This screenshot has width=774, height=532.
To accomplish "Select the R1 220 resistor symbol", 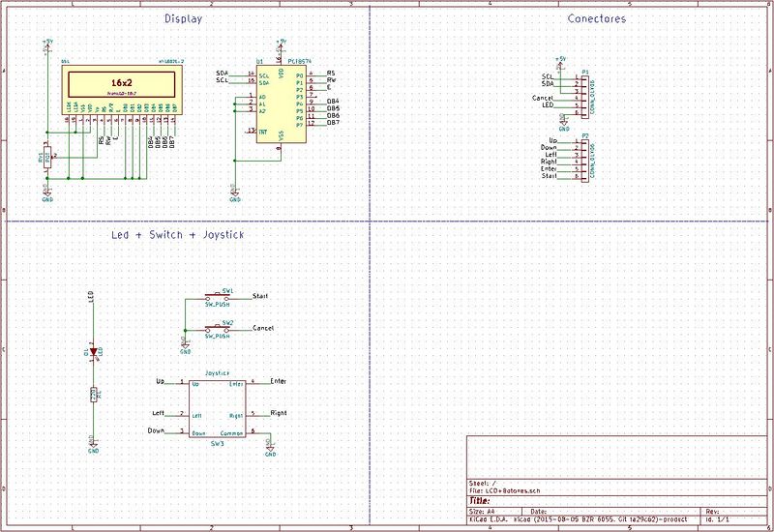I will [x=94, y=395].
